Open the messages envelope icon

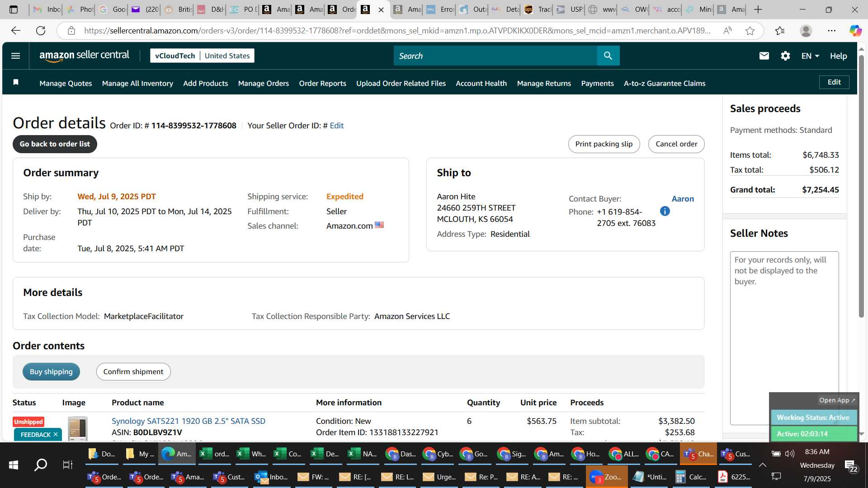[x=764, y=56]
